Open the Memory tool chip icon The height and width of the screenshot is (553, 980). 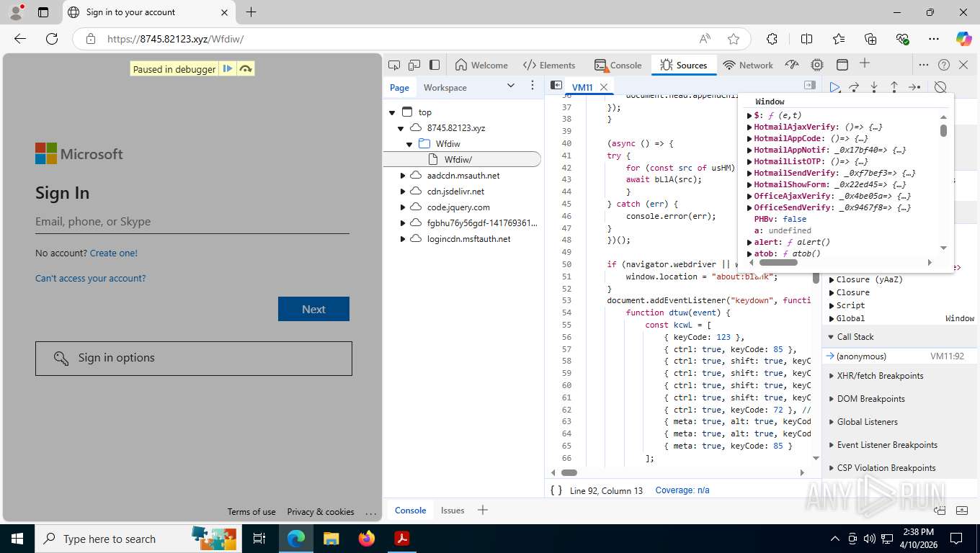click(816, 65)
